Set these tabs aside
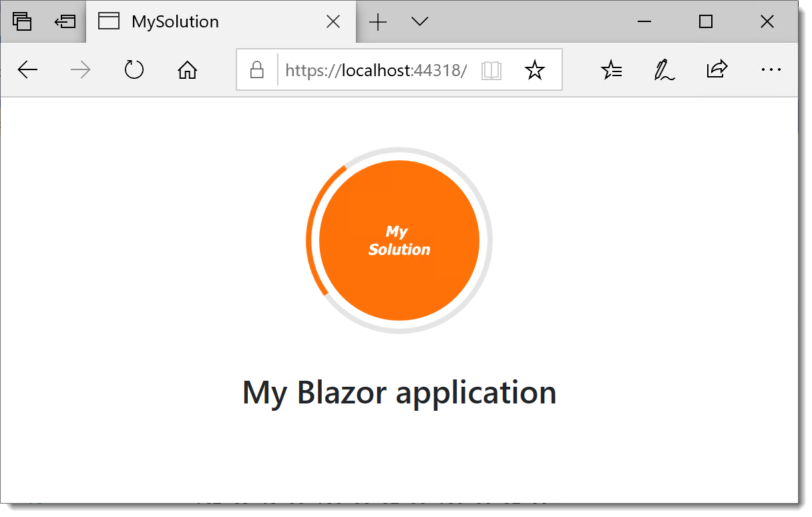The width and height of the screenshot is (812, 517). click(x=65, y=22)
